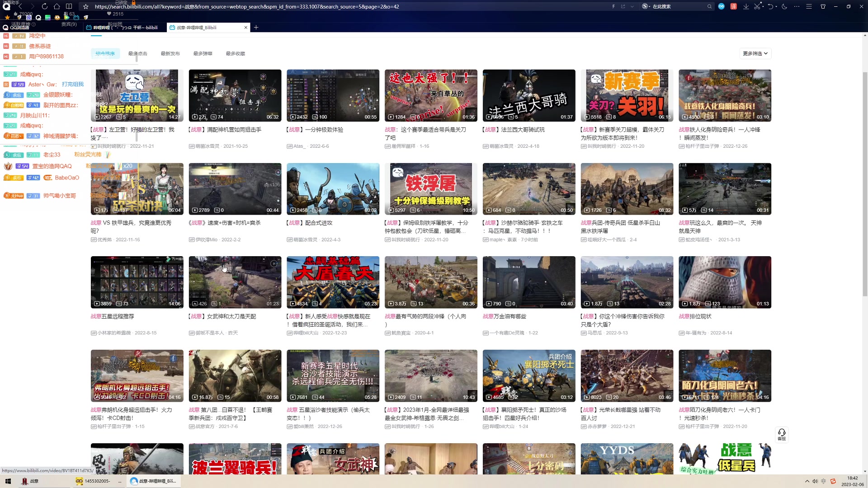Click the blue infinity extension icon

click(722, 6)
